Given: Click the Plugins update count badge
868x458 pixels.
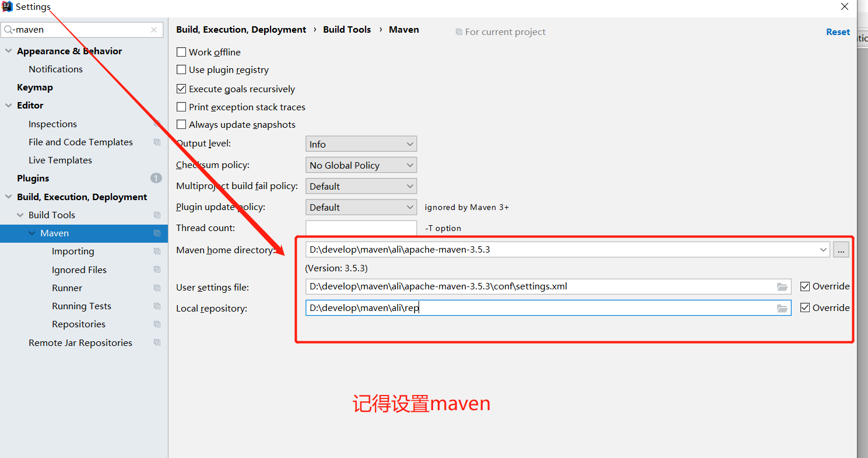Looking at the screenshot, I should (156, 178).
